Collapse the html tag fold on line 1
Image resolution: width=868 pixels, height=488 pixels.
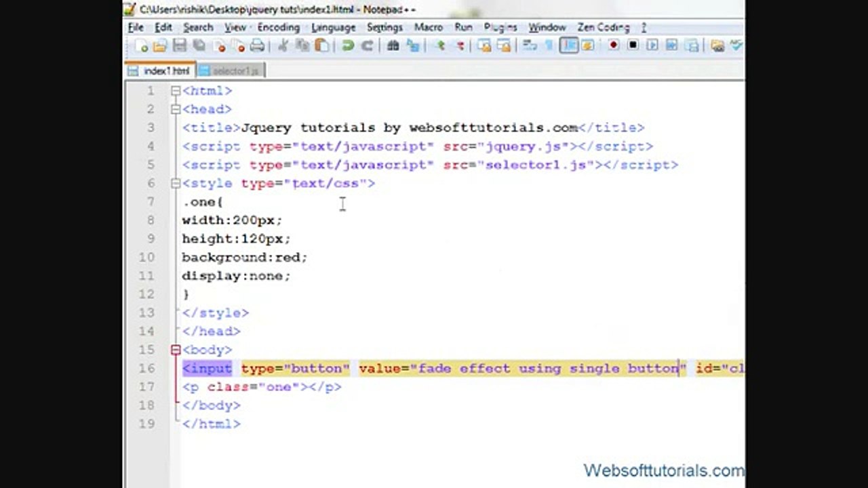tap(176, 91)
